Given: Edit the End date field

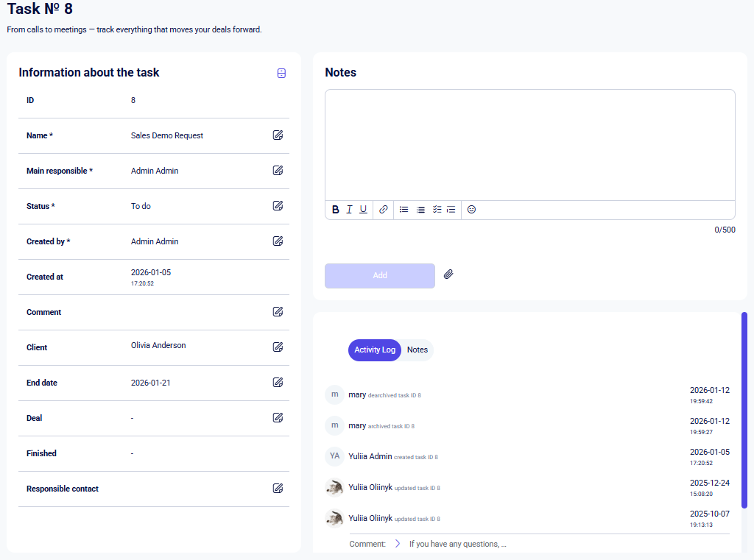Looking at the screenshot, I should point(278,383).
